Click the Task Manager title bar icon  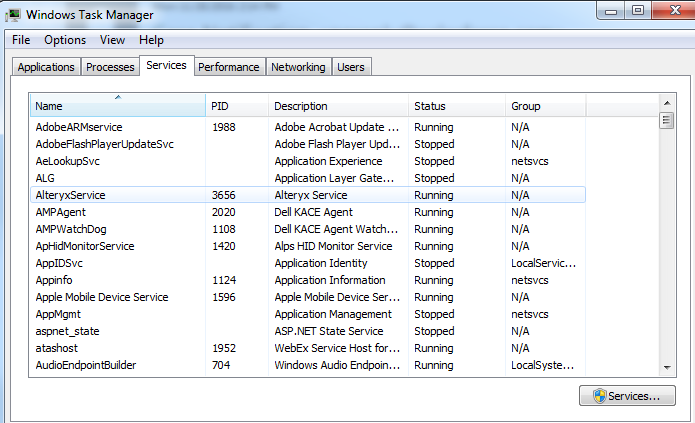click(x=13, y=15)
